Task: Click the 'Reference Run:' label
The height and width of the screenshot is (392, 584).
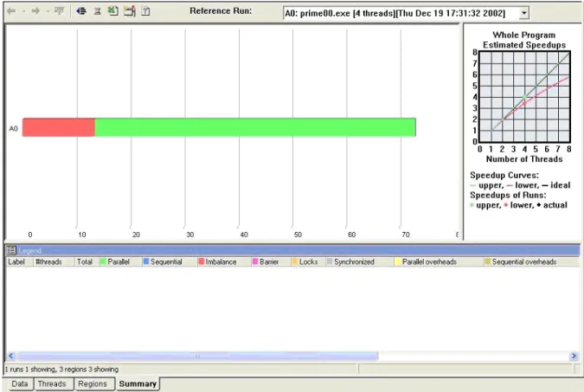Action: 221,10
